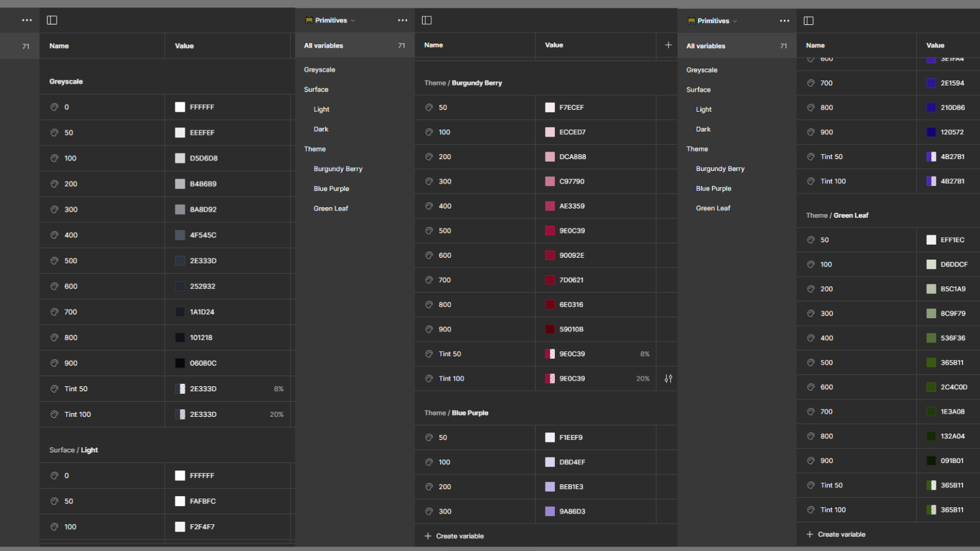980x551 pixels.
Task: Open Dark surface group in middle sidebar
Action: tap(321, 129)
